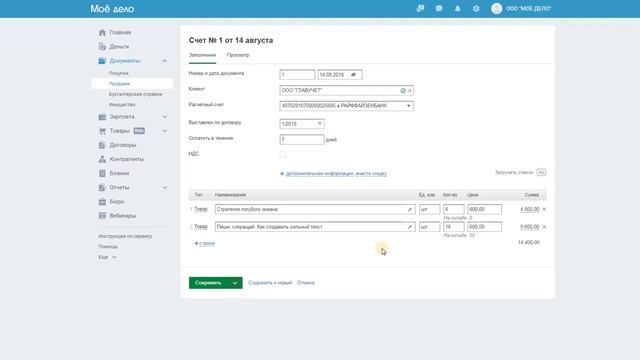This screenshot has width=640, height=360.
Task: Click the Документы folder icon
Action: point(102,61)
